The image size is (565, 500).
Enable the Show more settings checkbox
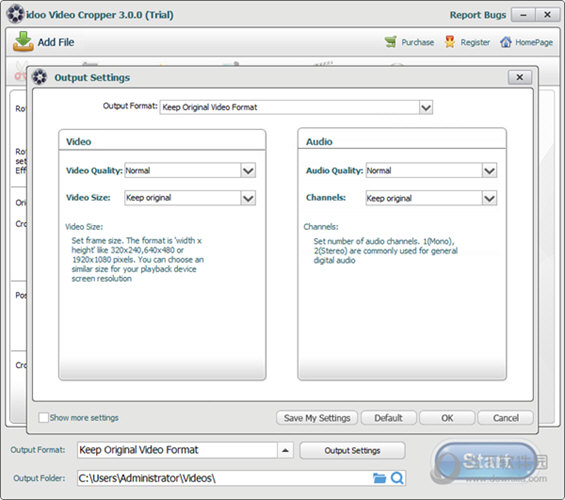tap(43, 418)
